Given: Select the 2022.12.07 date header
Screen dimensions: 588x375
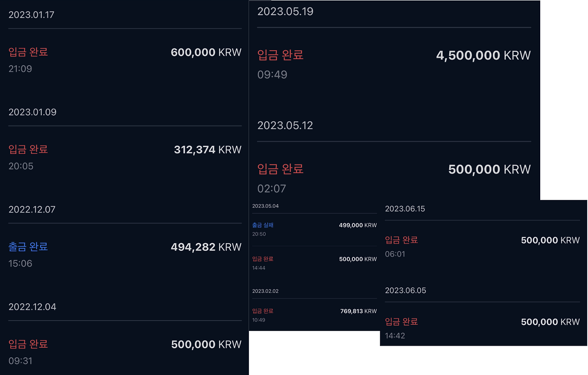Looking at the screenshot, I should [32, 209].
